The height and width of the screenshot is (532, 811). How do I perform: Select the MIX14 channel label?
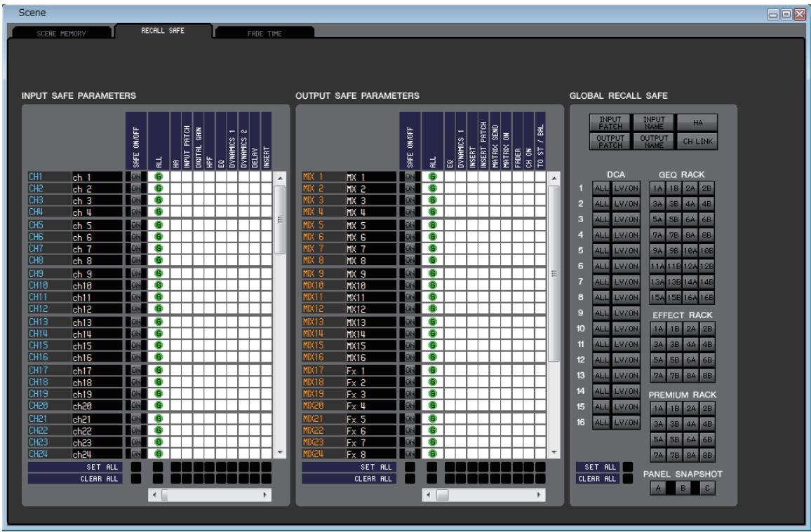point(323,334)
